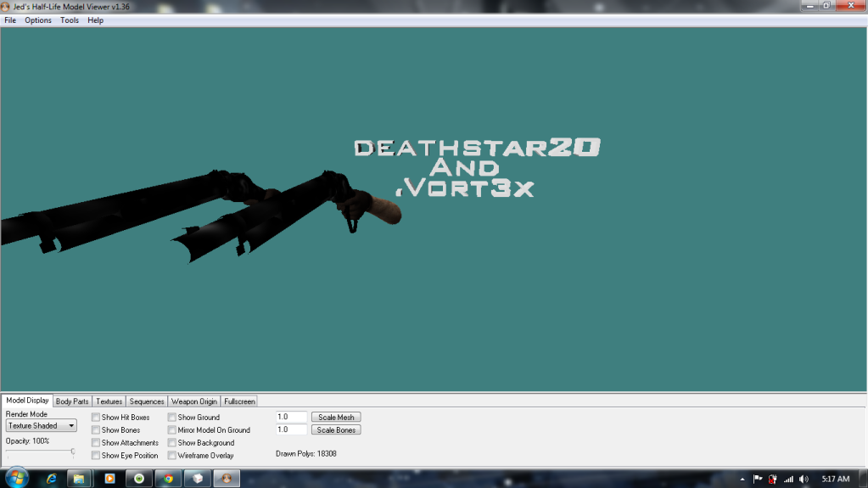Click Model Viewer title bar app icon
The image size is (868, 488).
coord(6,7)
